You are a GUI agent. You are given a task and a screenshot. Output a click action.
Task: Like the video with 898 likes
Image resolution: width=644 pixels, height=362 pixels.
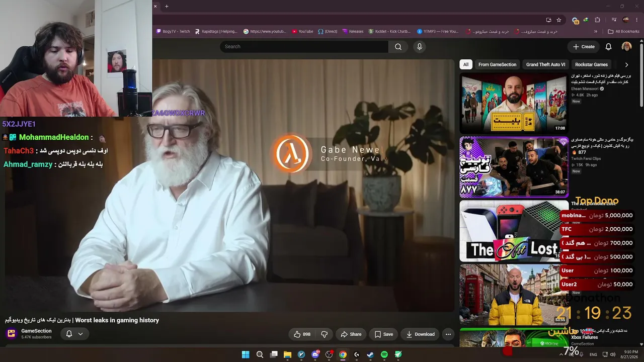tap(302, 334)
